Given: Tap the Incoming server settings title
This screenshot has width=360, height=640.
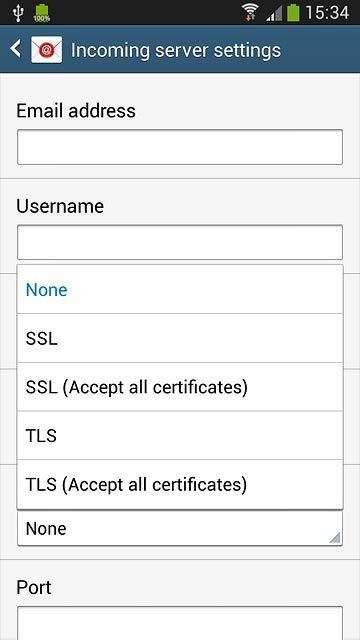Looking at the screenshot, I should [x=176, y=50].
